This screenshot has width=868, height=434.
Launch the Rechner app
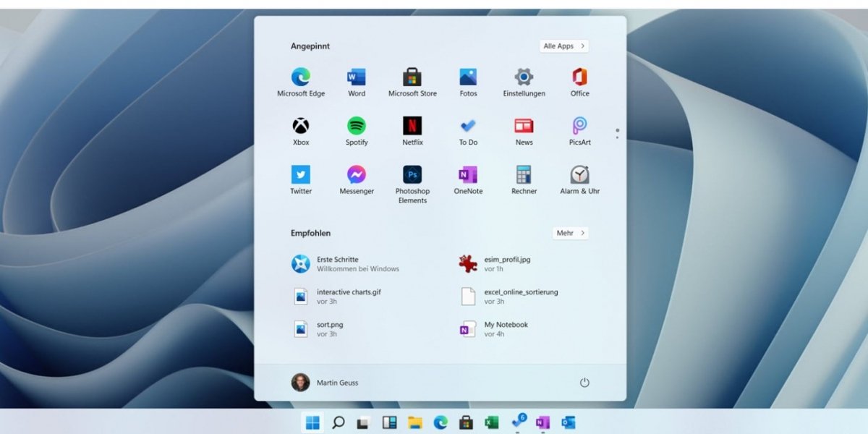coord(523,177)
